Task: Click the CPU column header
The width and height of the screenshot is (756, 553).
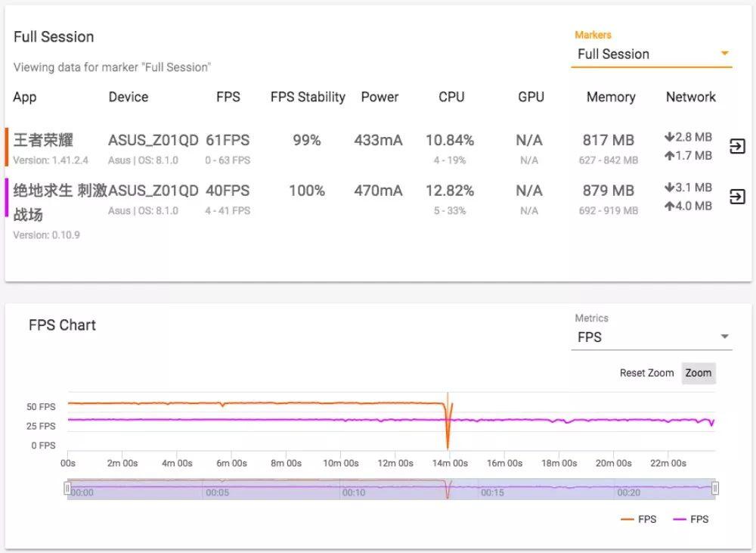Action: 451,97
